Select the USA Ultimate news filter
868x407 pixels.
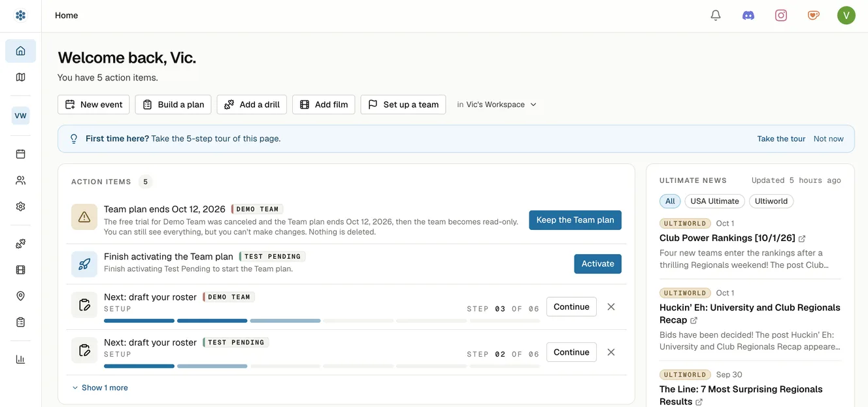pyautogui.click(x=714, y=201)
